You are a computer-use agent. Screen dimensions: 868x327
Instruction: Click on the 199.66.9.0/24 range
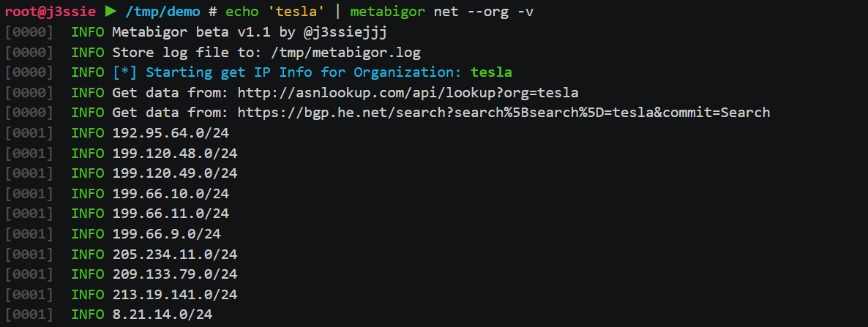(x=167, y=233)
